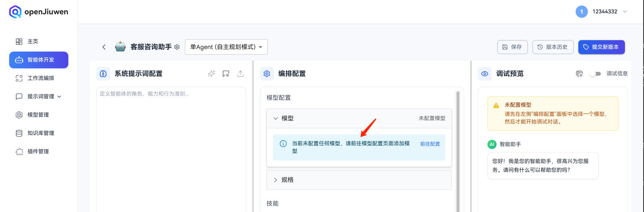Click the upload/export prompt icon
This screenshot has height=212, width=644.
[x=241, y=74]
